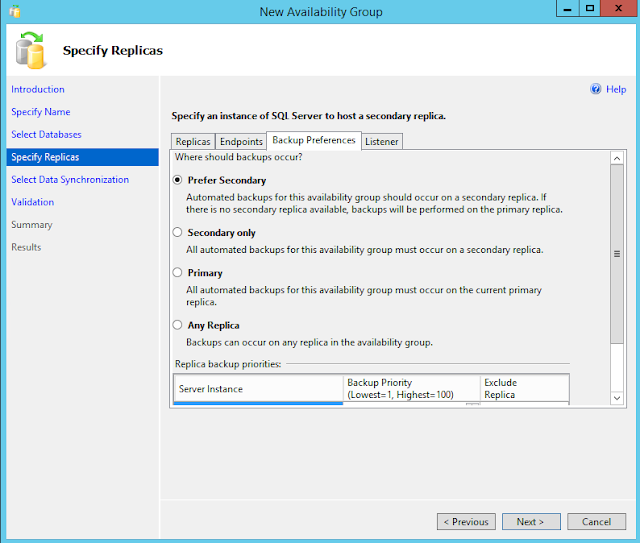This screenshot has width=640, height=543.
Task: Click the vertical scrollbar thumb grip
Action: coord(617,254)
